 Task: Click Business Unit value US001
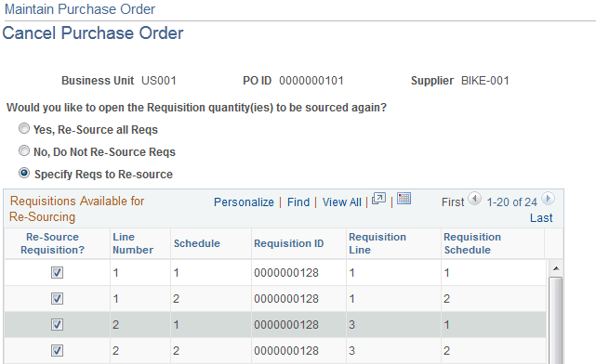pyautogui.click(x=159, y=81)
